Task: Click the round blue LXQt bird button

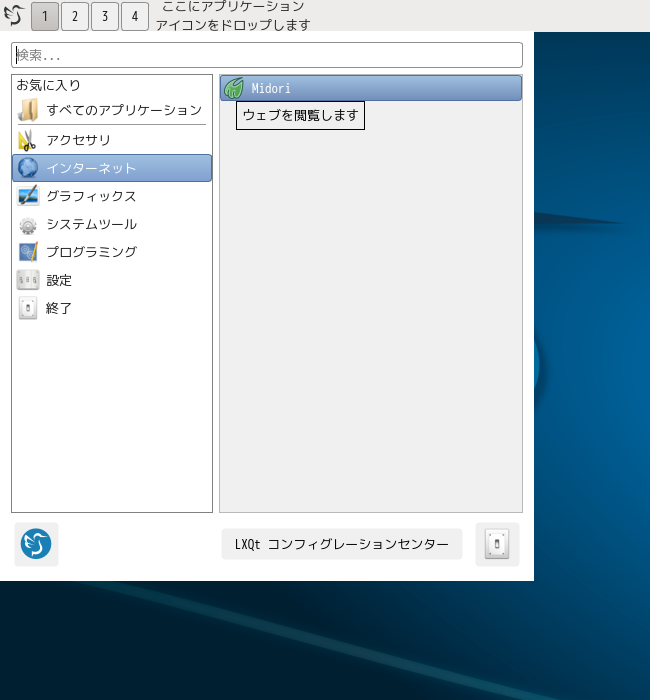Action: [36, 544]
